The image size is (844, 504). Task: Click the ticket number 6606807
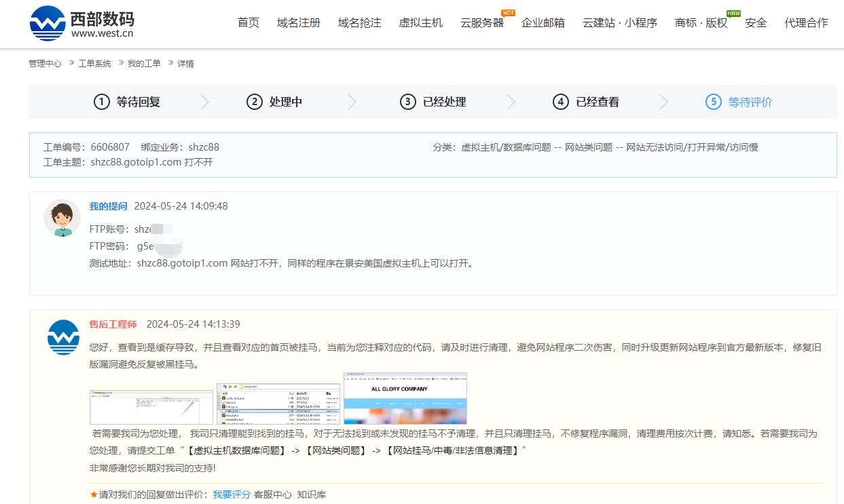tap(110, 147)
